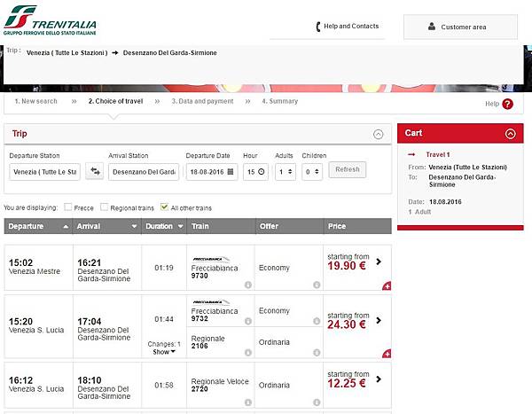Adjust the Adults number stepper
The image size is (532, 414).
coord(290,172)
